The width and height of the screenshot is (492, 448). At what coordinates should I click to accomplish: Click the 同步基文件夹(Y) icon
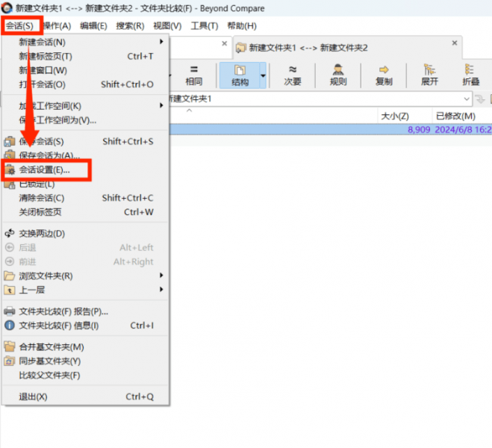click(x=10, y=361)
